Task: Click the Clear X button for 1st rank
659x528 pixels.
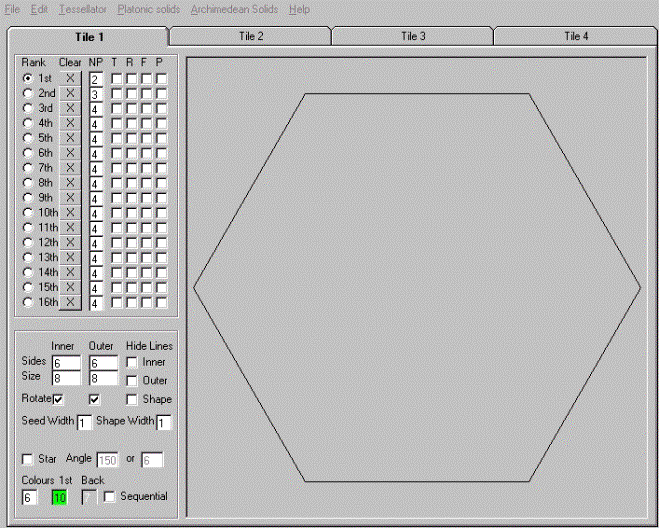Action: click(x=70, y=78)
